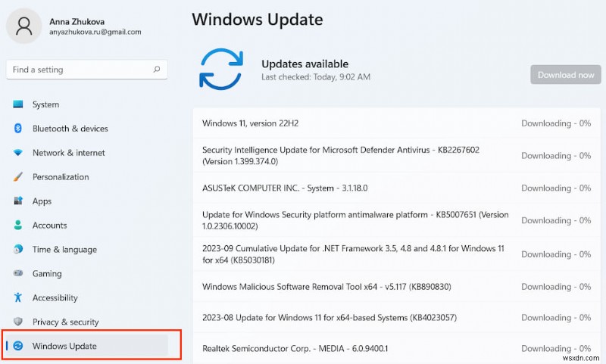This screenshot has height=364, width=606.
Task: Click Downloading status for KB2267602 update
Action: coord(556,156)
